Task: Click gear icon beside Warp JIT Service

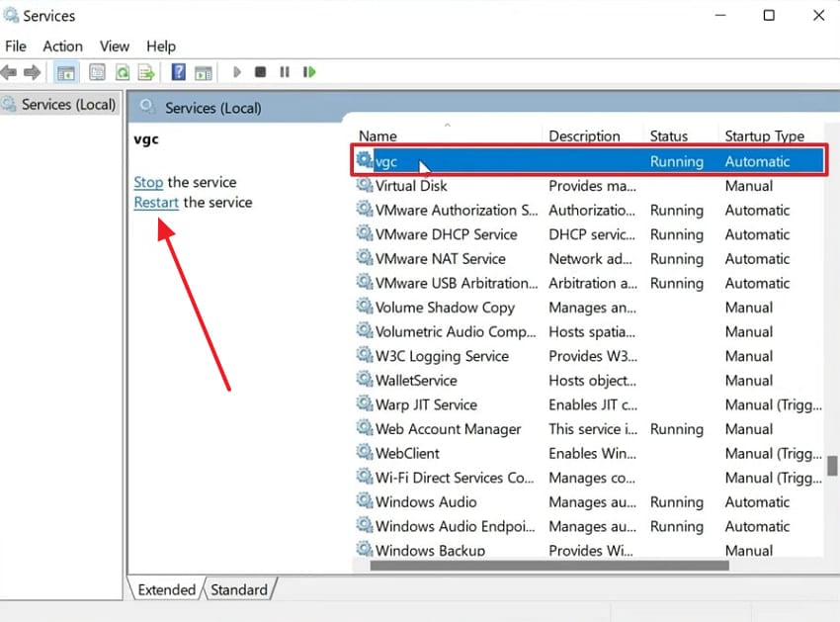Action: coord(365,403)
